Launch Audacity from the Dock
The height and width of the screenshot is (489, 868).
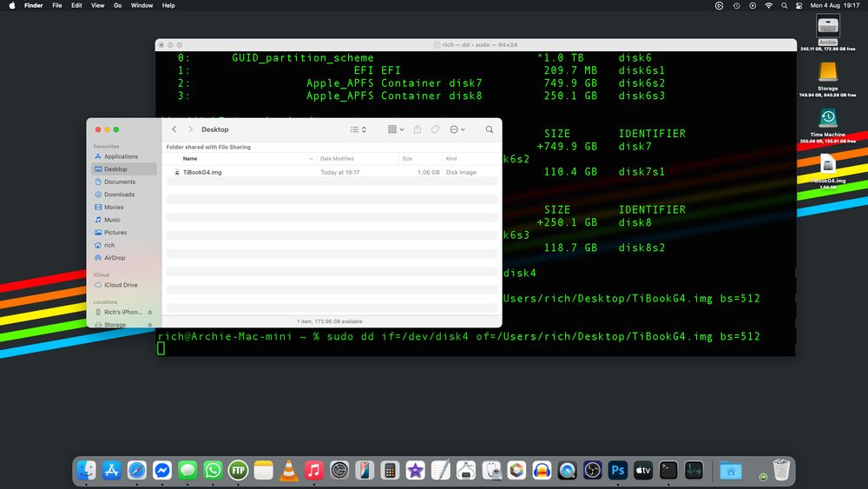click(x=542, y=471)
